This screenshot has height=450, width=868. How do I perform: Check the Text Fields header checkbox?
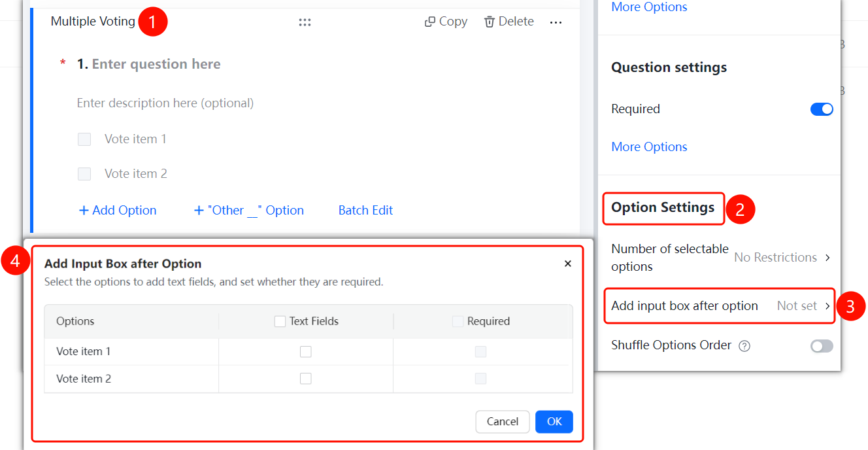280,321
